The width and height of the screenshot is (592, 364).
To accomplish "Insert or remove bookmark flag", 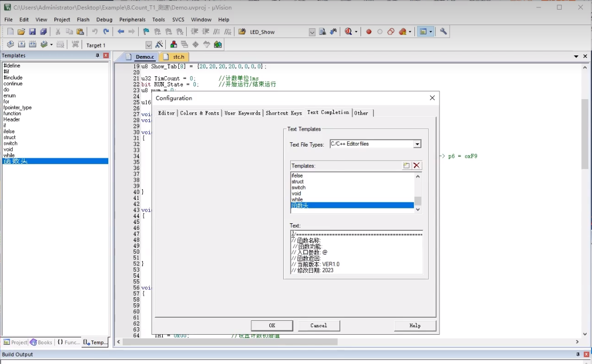I will coord(146,31).
